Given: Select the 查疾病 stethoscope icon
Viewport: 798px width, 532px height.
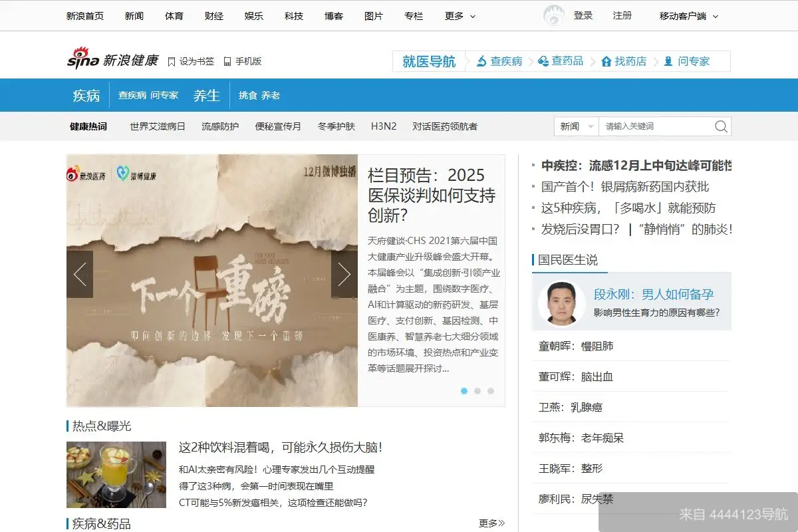Looking at the screenshot, I should coord(480,61).
